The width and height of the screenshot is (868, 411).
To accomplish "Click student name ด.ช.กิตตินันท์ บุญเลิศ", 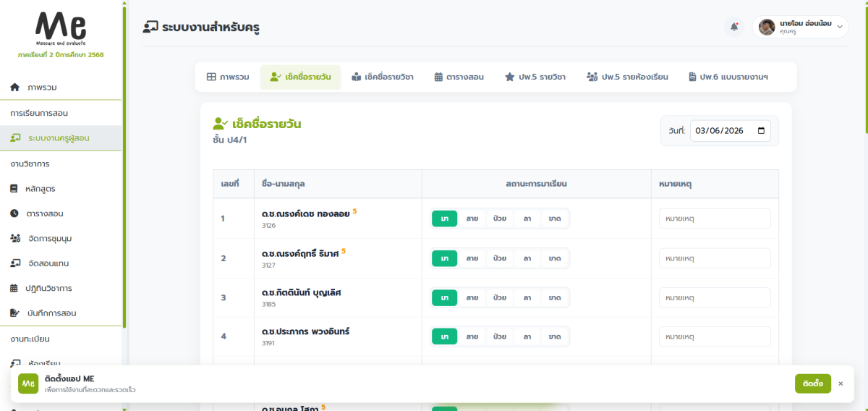I will pyautogui.click(x=301, y=293).
